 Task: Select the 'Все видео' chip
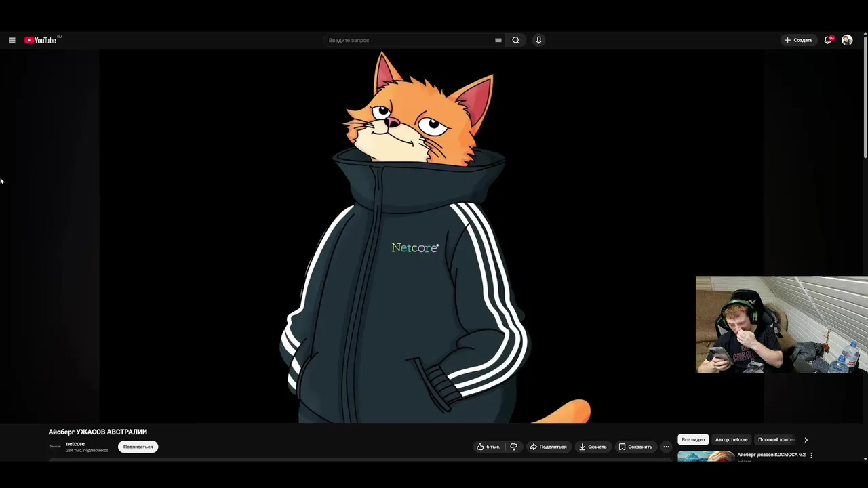693,439
